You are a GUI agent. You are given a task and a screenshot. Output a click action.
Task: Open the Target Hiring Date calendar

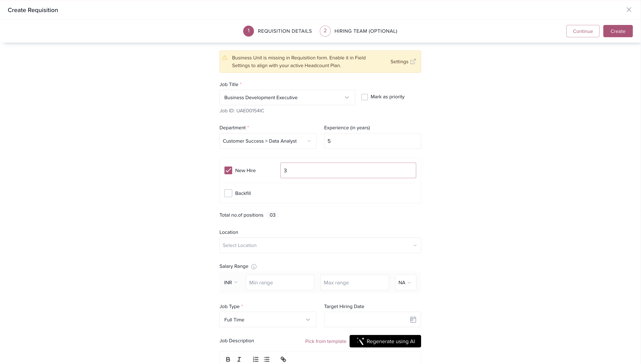pyautogui.click(x=413, y=319)
